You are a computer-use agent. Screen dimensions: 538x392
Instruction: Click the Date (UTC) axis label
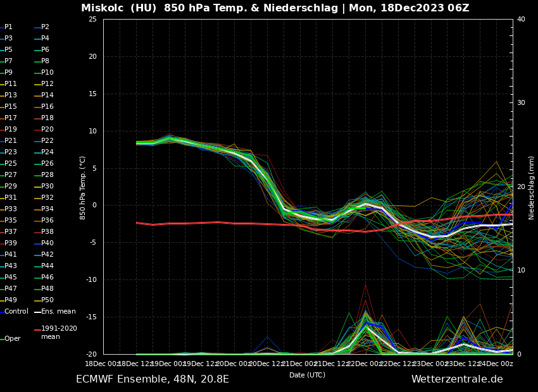tap(307, 376)
